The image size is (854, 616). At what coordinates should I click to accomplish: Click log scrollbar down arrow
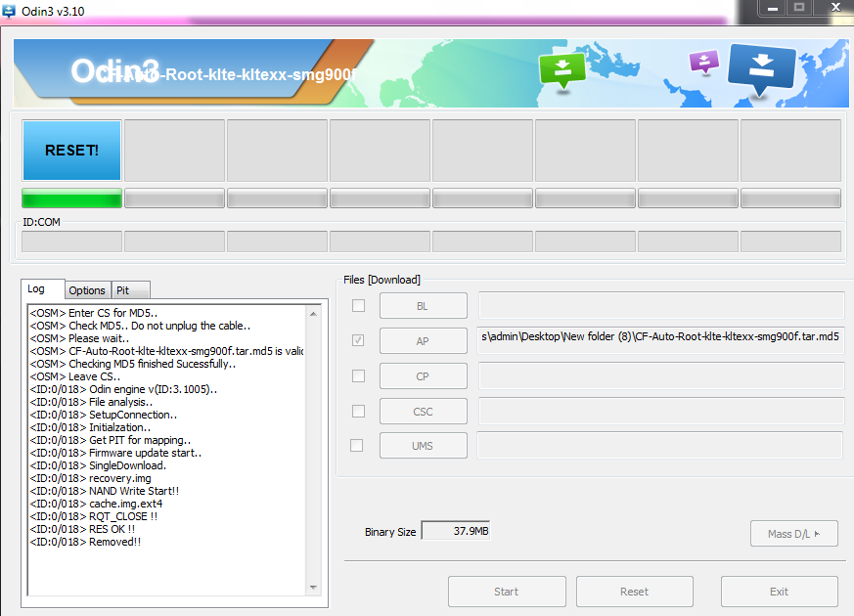click(x=313, y=588)
